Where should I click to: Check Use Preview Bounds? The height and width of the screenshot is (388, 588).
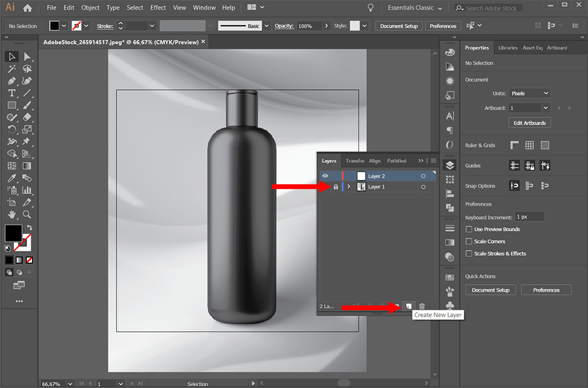468,229
